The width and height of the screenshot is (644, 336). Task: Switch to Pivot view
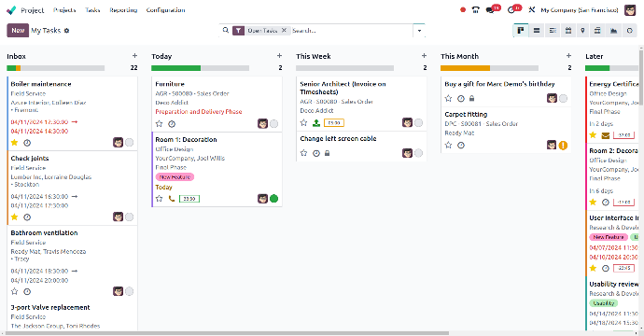(597, 31)
